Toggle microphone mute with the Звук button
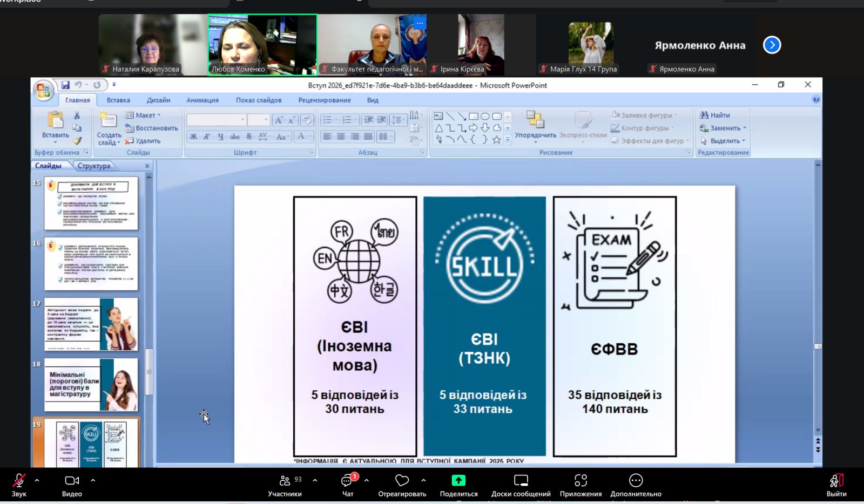 (19, 480)
